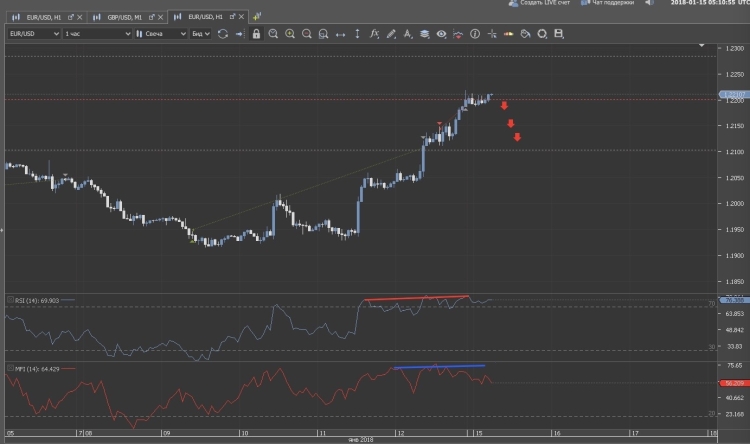Toggle the eye visibility icon in toolbar
Viewport: 750px width, 444px height.
[441, 34]
